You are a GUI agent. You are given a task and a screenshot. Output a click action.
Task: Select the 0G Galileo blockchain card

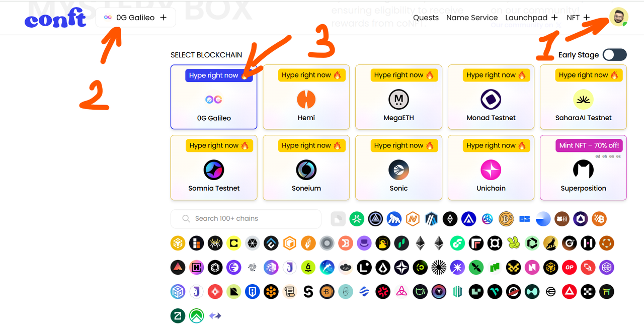pos(214,97)
